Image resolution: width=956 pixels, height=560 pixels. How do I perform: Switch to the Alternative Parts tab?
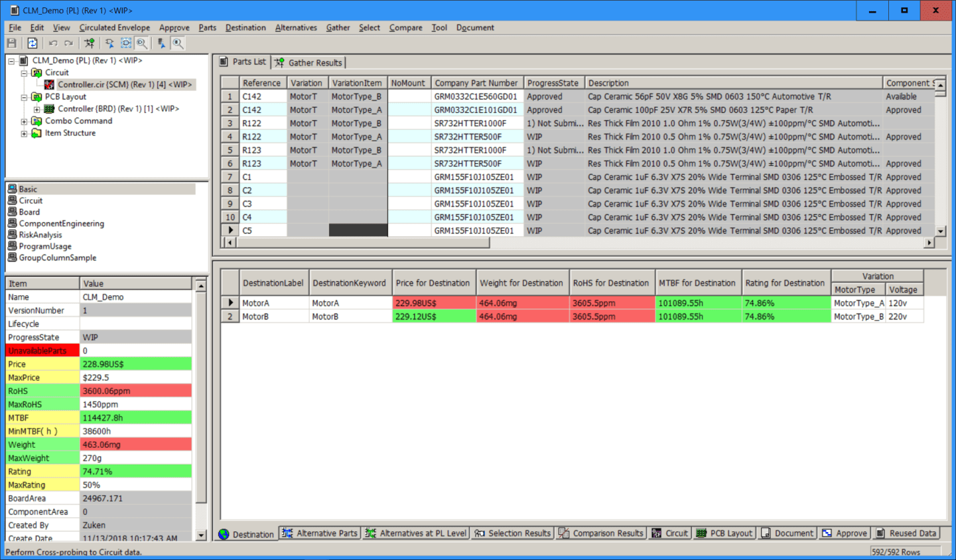320,533
